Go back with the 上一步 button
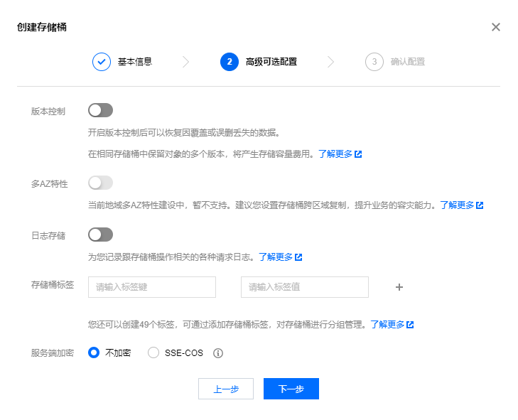 point(226,389)
